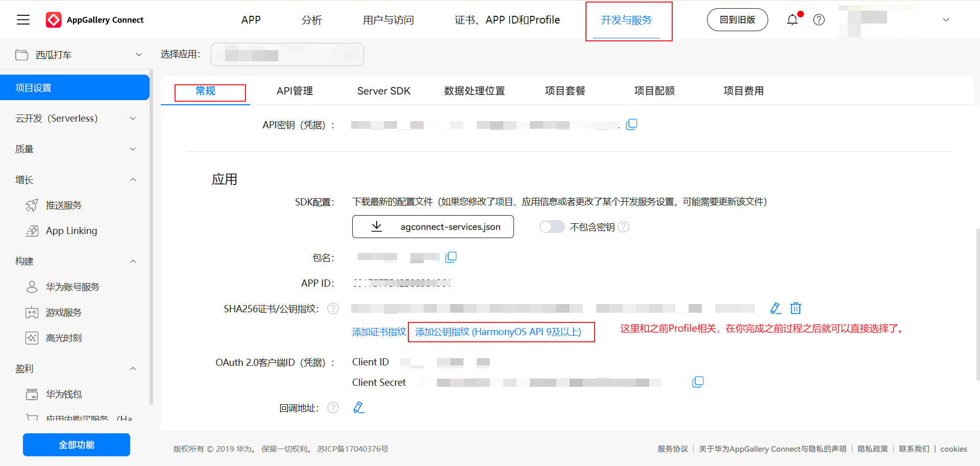The width and height of the screenshot is (980, 466).
Task: Open the help question mark icon
Action: click(x=819, y=20)
